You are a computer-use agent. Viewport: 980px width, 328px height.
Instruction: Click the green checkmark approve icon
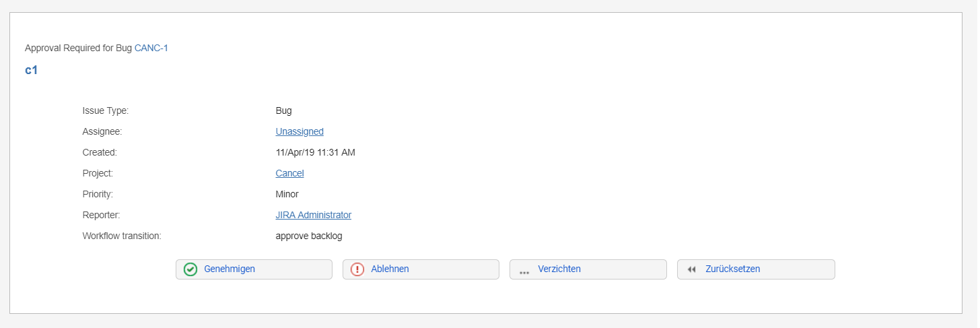(190, 269)
